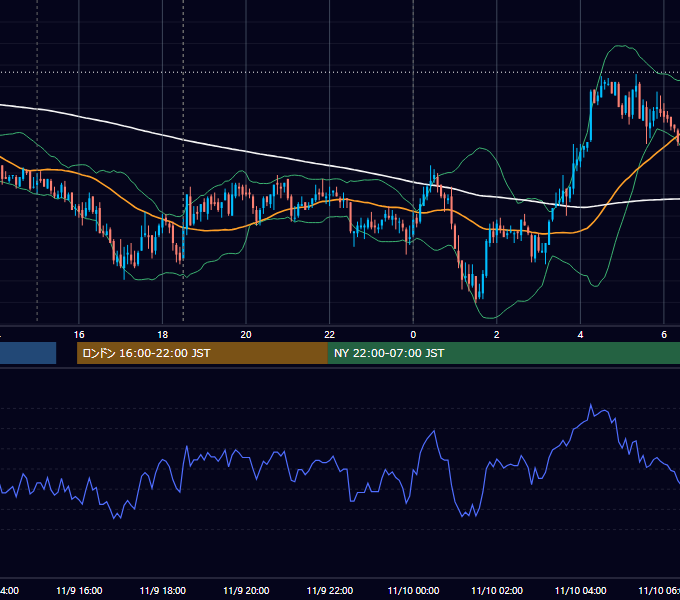
Task: Click the 2 hour axis label
Action: 497,334
